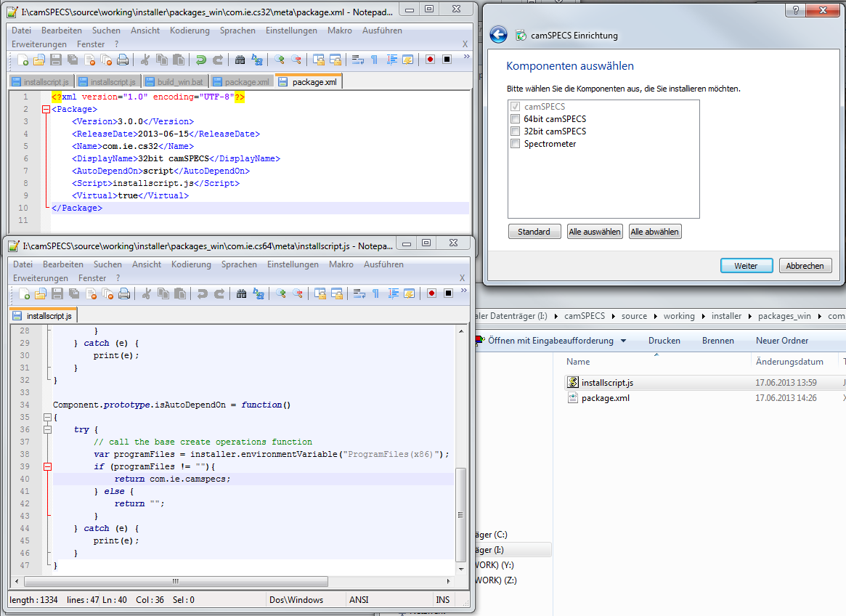
Task: Click Alle auswählen button
Action: (595, 232)
